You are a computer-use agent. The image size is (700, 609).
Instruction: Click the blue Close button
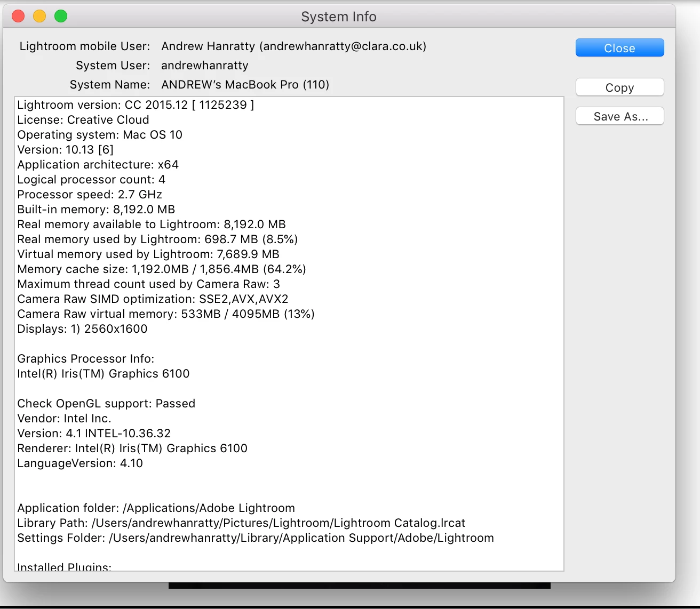click(619, 48)
